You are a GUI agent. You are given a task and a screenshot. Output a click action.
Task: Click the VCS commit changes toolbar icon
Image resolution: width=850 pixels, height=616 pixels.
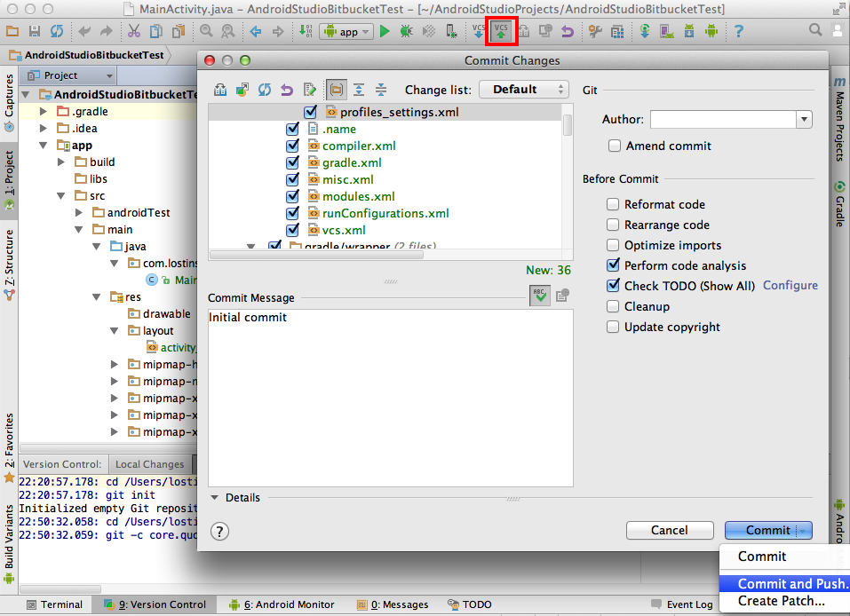click(x=502, y=31)
